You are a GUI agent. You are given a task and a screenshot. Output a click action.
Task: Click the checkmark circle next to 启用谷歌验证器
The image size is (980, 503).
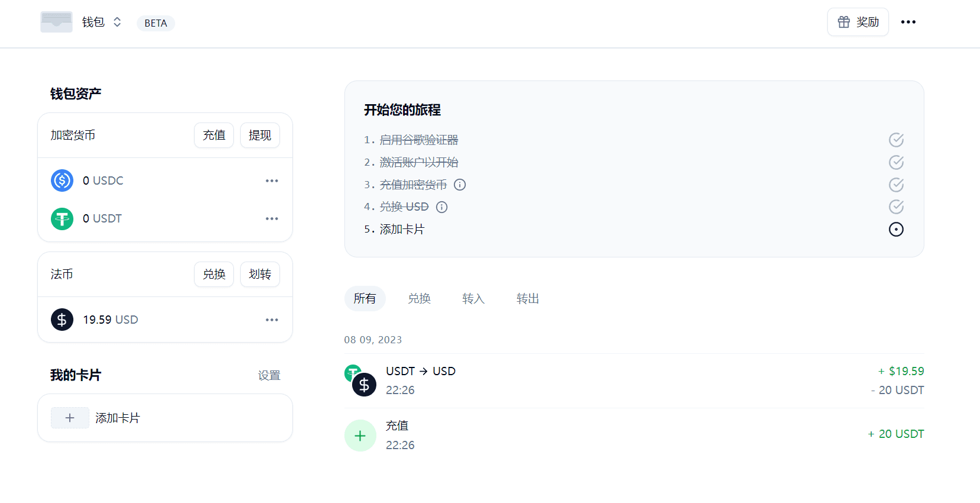pyautogui.click(x=895, y=140)
